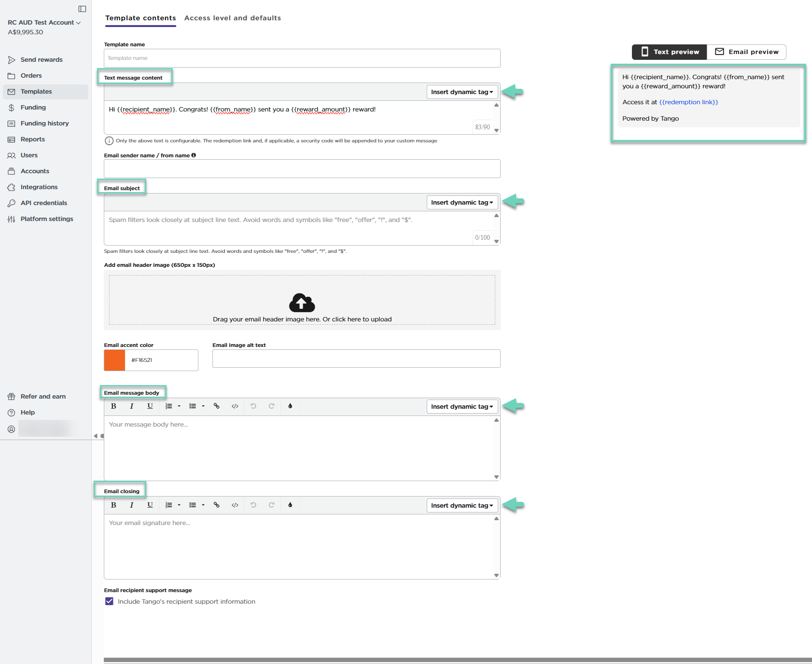Click the cloud upload icon for header image
The image size is (812, 664).
[x=302, y=303]
